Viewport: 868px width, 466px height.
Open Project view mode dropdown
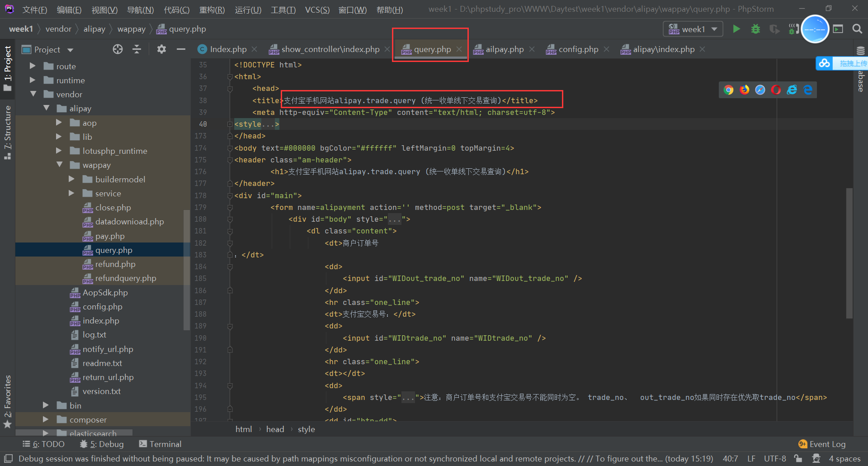[x=70, y=50]
